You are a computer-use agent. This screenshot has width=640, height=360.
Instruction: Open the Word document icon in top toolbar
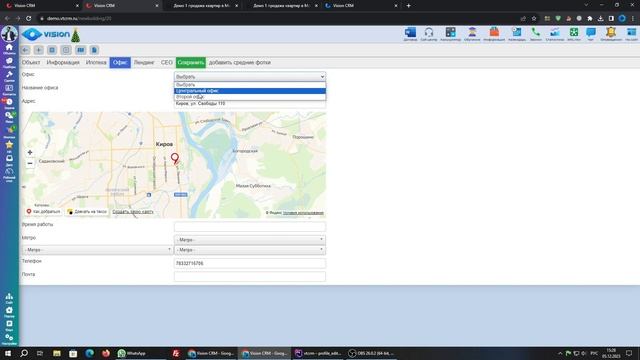click(x=410, y=33)
